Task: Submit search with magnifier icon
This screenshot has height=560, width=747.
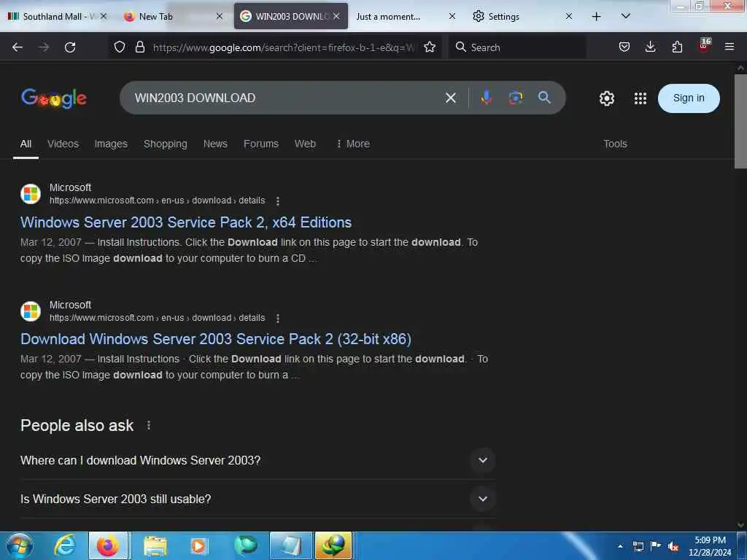Action: (544, 98)
